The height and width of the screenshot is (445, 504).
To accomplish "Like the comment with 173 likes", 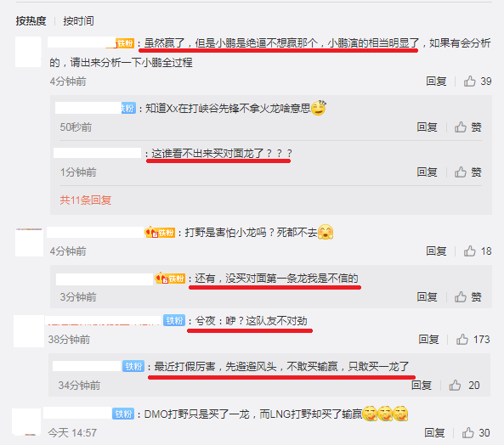I will pos(473,340).
